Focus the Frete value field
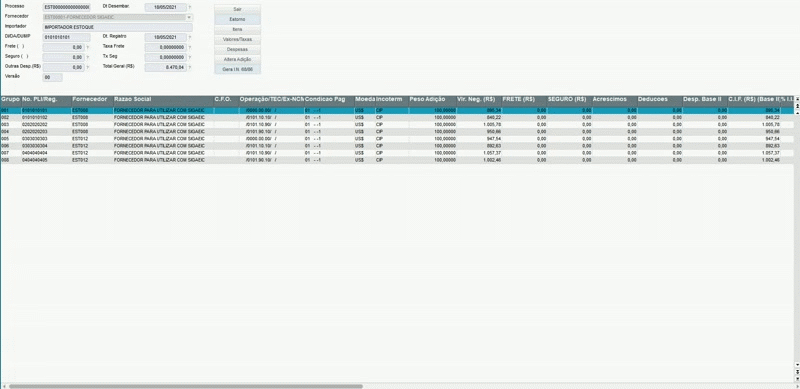Viewport: 800px width, 389px height. (x=63, y=47)
